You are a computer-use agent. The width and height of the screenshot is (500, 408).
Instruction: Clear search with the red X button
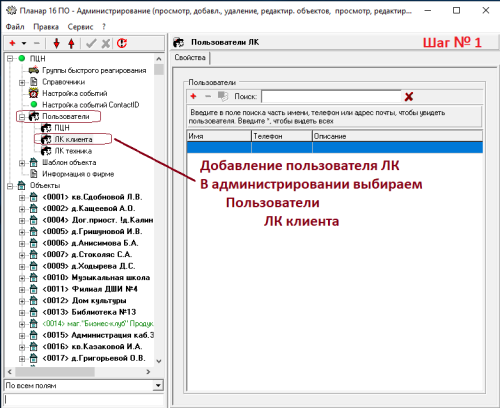click(409, 97)
